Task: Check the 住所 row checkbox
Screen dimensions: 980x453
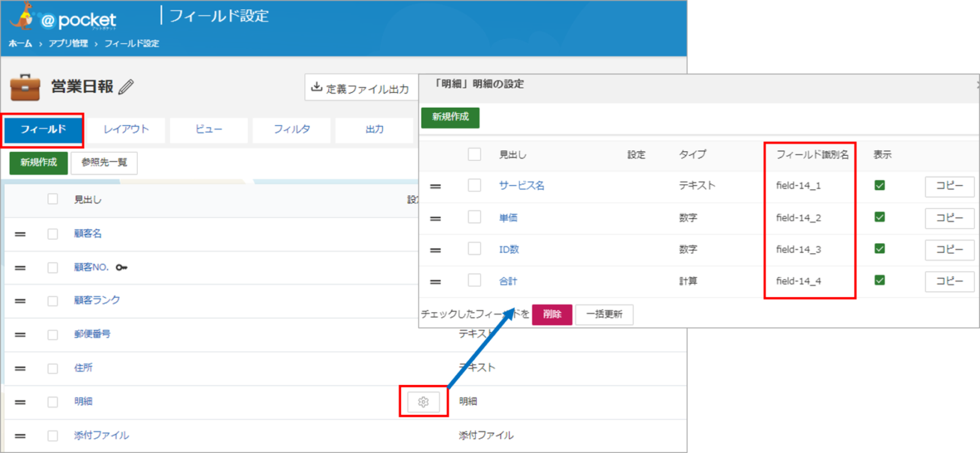Action: 53,369
